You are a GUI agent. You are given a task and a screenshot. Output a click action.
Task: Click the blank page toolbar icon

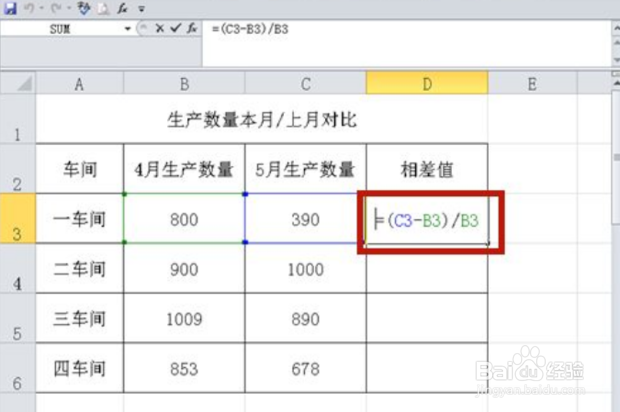(103, 8)
